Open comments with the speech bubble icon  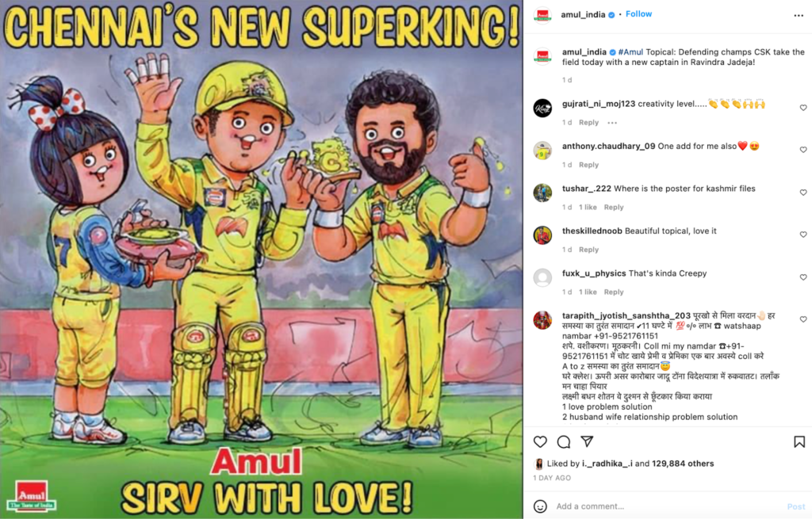tap(564, 441)
